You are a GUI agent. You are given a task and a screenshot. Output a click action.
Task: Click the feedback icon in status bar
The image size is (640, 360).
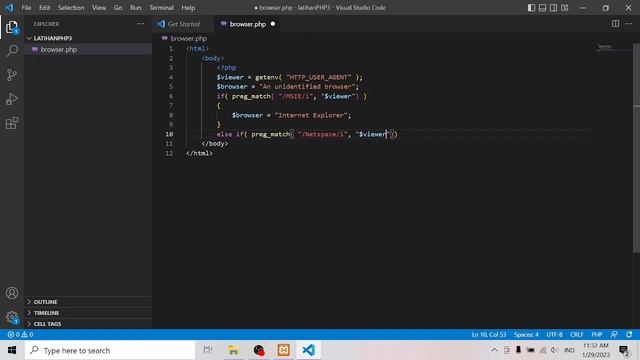coord(614,334)
